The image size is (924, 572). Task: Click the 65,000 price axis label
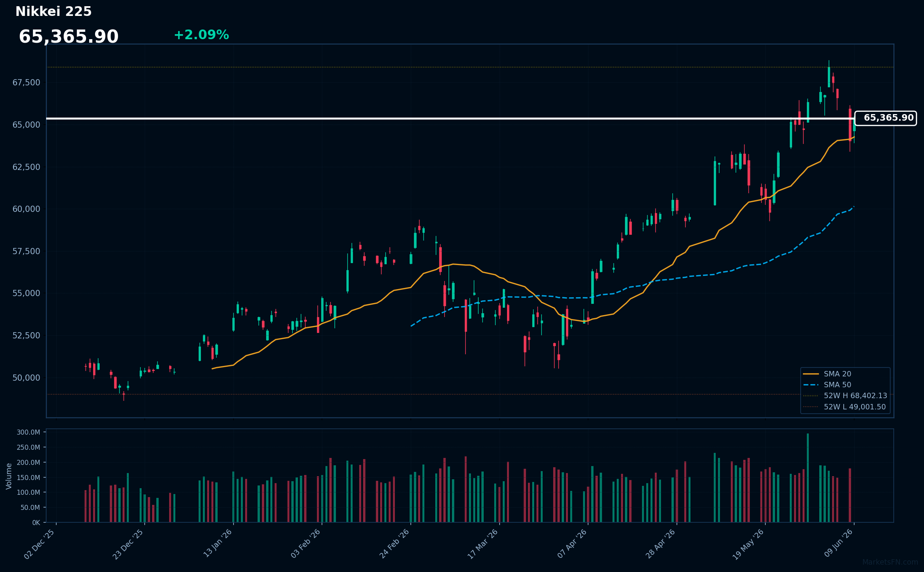click(x=26, y=125)
